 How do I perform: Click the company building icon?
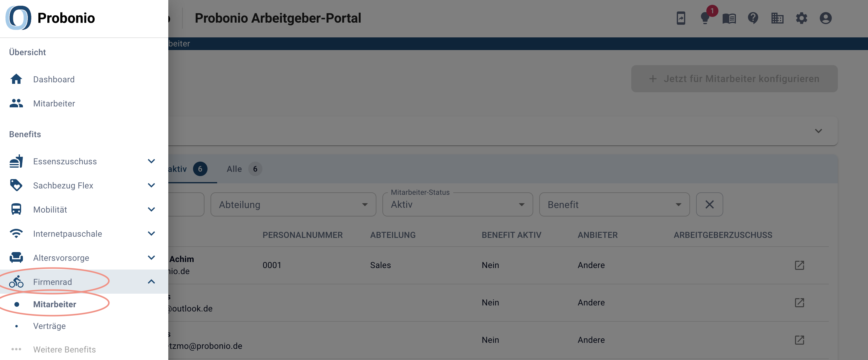coord(777,18)
